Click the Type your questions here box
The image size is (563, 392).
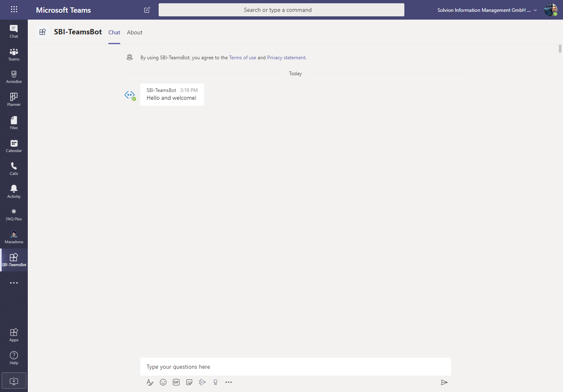(x=296, y=367)
